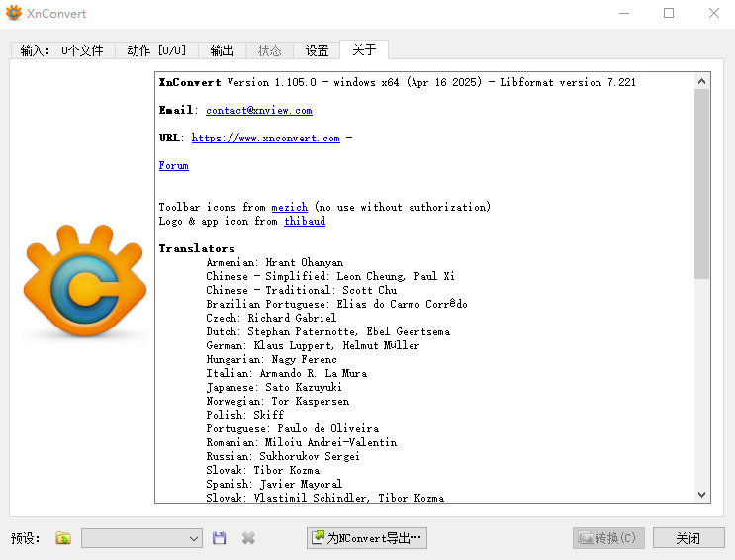Open the preset dropdown list

click(x=194, y=538)
